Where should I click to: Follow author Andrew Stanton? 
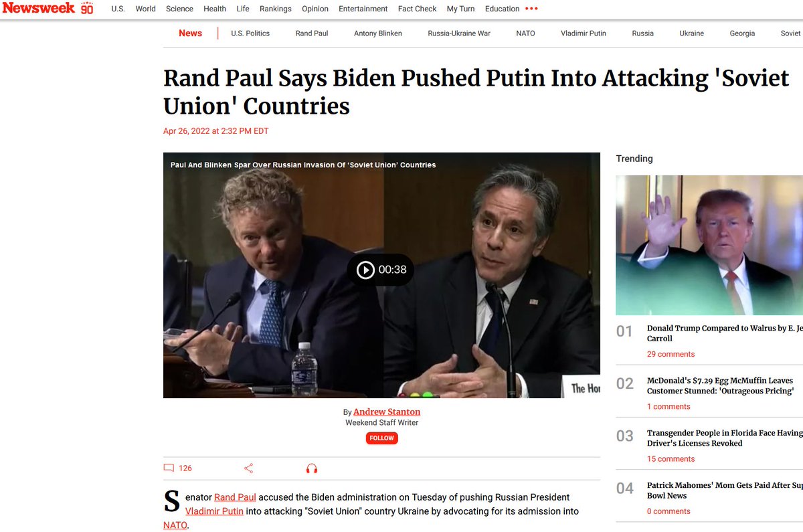click(381, 438)
